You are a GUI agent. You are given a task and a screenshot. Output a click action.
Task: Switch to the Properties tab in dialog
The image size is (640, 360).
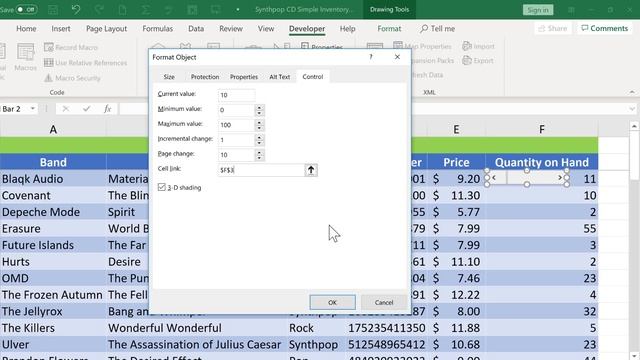point(244,77)
